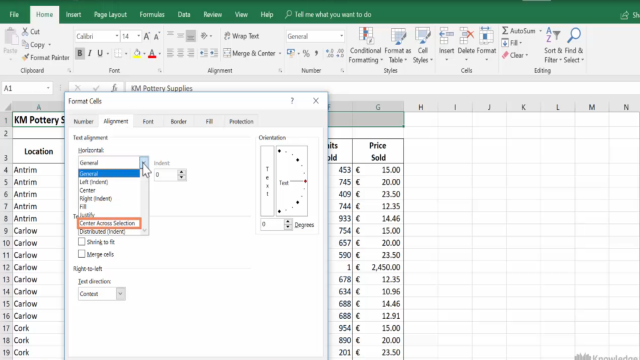Click the Degrees value field
The height and width of the screenshot is (360, 640).
tap(272, 224)
